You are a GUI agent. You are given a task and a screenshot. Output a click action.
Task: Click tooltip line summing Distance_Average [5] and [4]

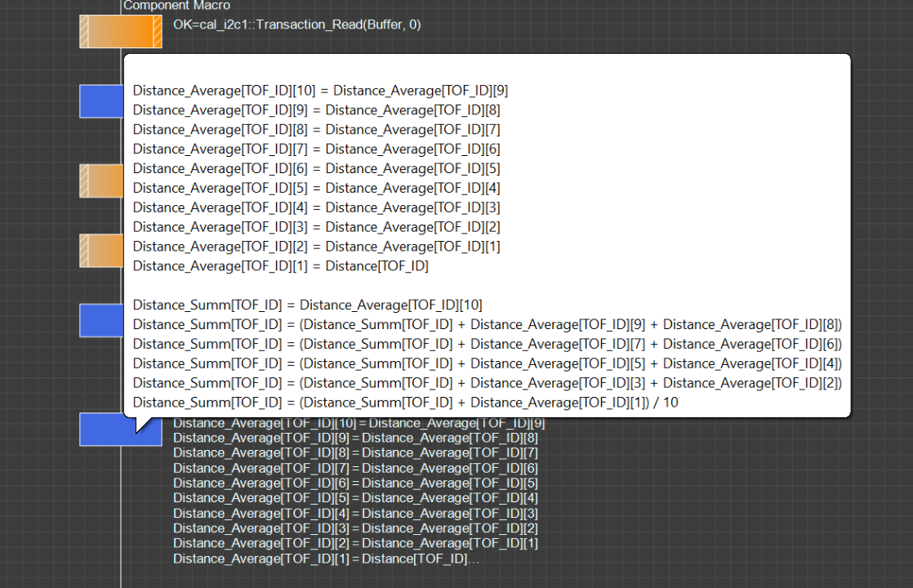click(x=487, y=363)
